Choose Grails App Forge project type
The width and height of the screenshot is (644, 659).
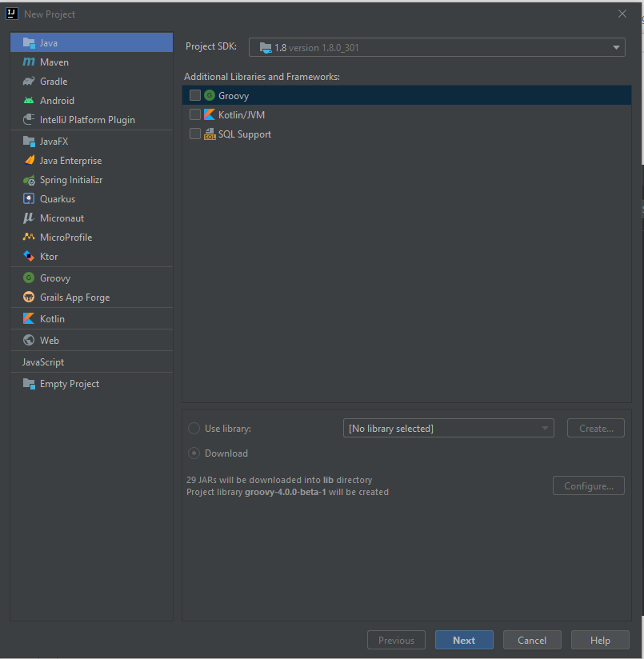[92, 298]
